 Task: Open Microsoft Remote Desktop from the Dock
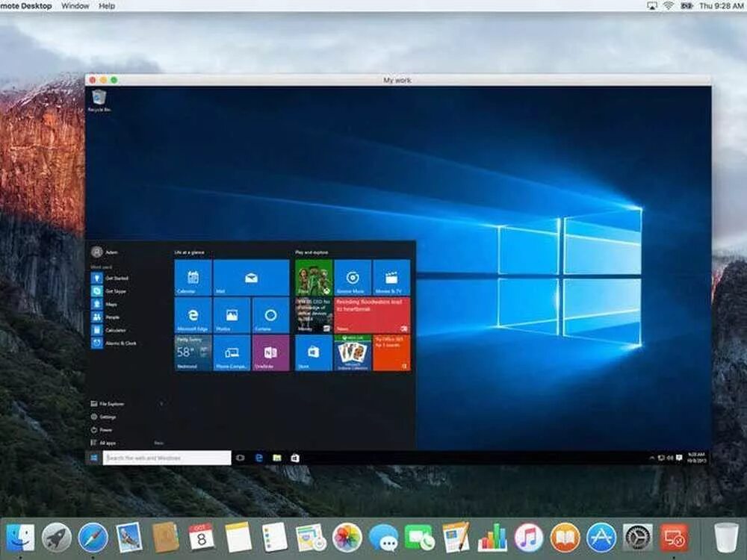674,538
